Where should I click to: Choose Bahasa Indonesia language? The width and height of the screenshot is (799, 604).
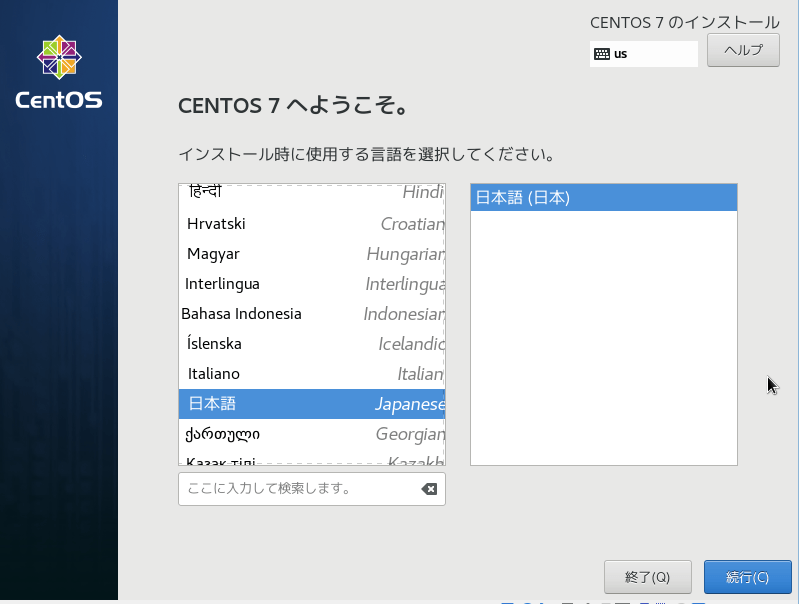pyautogui.click(x=312, y=314)
